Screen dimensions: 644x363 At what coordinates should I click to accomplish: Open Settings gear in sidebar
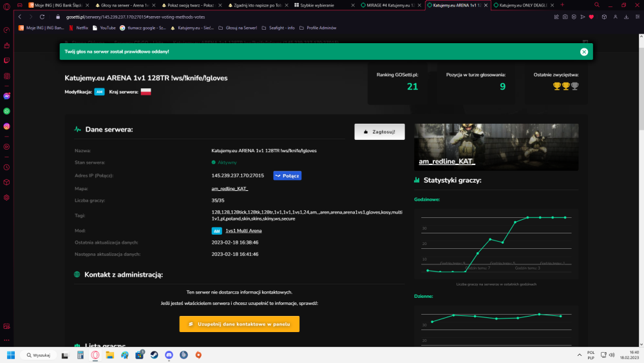[6, 197]
